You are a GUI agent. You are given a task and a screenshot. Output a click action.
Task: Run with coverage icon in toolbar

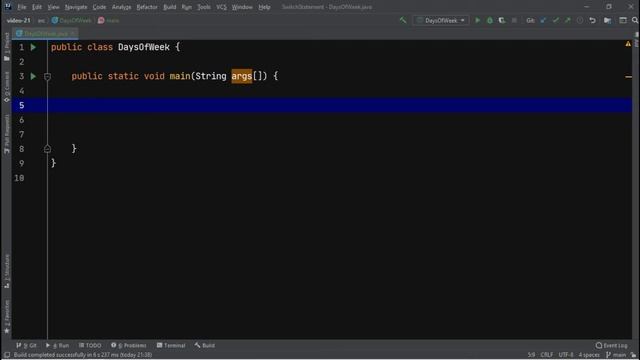pos(502,20)
